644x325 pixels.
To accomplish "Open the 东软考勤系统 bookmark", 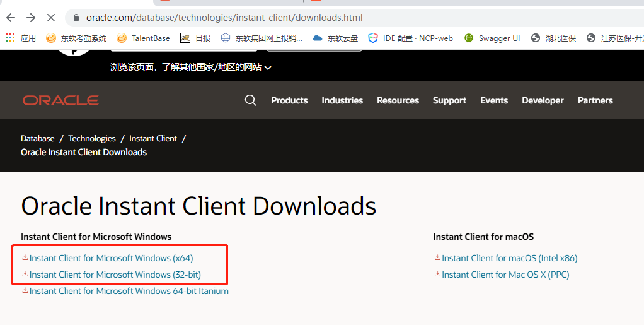I will coord(76,38).
